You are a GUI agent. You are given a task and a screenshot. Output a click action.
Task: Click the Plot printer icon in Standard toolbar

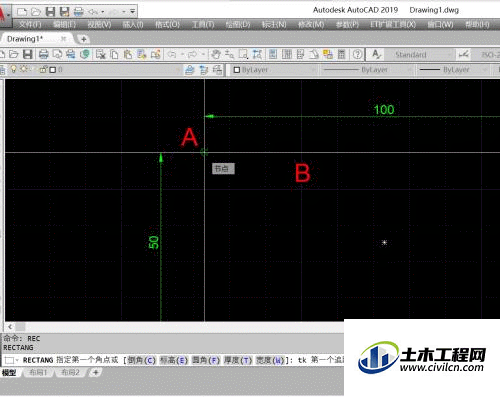[44, 54]
